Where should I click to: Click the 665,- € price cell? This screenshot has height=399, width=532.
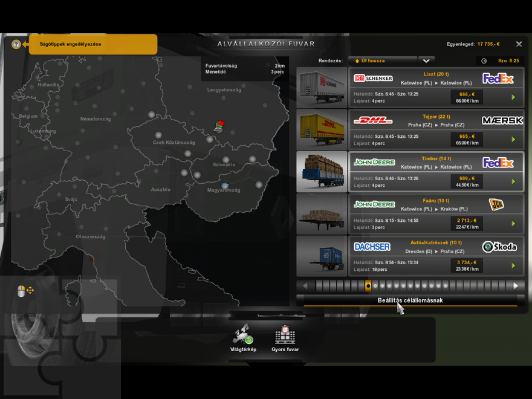pos(467,140)
